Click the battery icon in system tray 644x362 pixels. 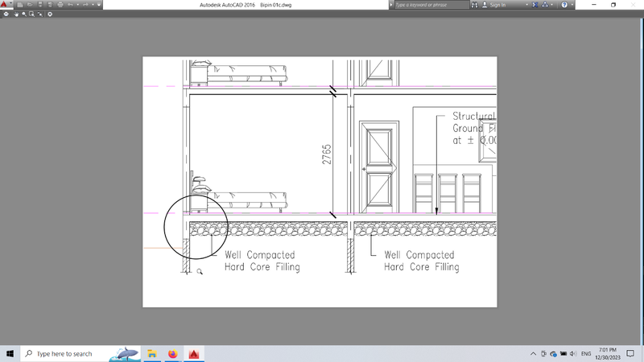pos(563,354)
